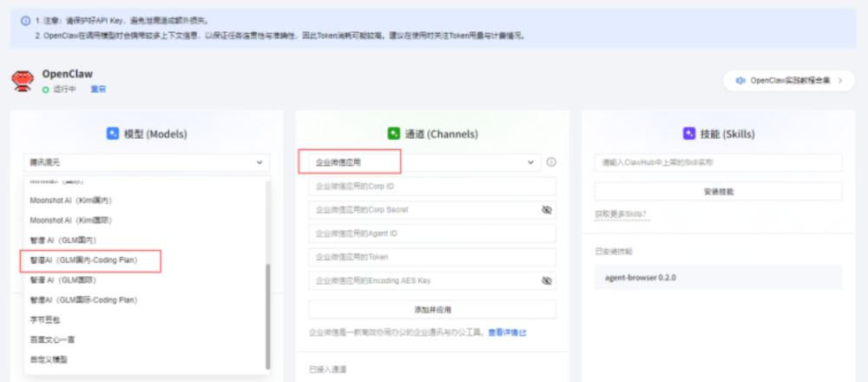Click the green running status indicator
868x382 pixels.
click(46, 89)
